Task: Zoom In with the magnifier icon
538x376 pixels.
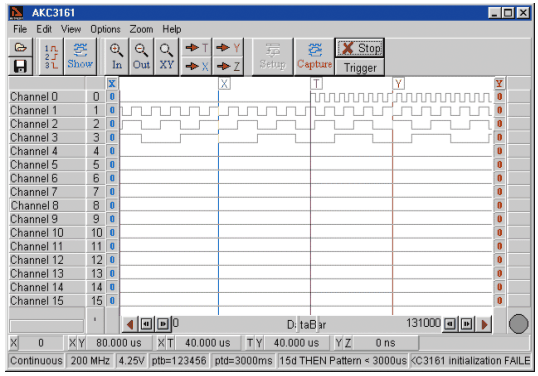Action: click(x=117, y=57)
